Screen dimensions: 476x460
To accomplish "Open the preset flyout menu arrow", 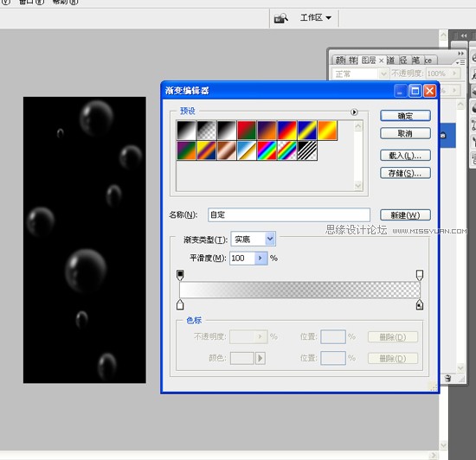I will coord(354,112).
